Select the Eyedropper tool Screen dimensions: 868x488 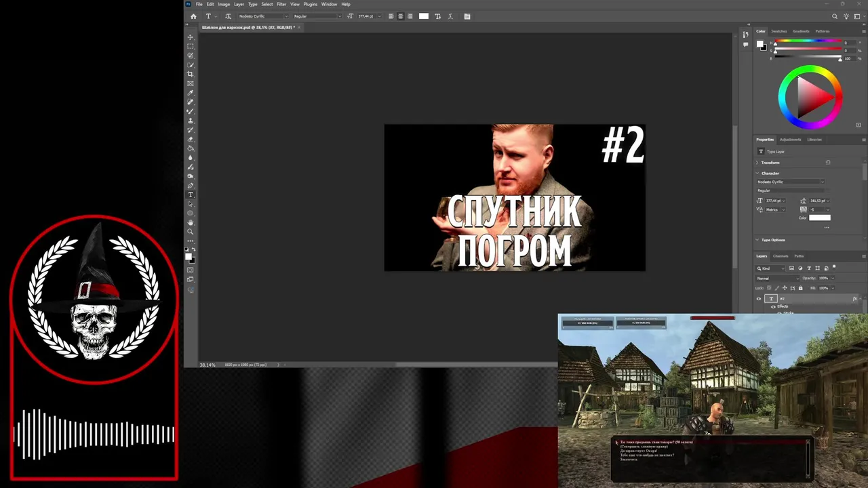click(190, 93)
